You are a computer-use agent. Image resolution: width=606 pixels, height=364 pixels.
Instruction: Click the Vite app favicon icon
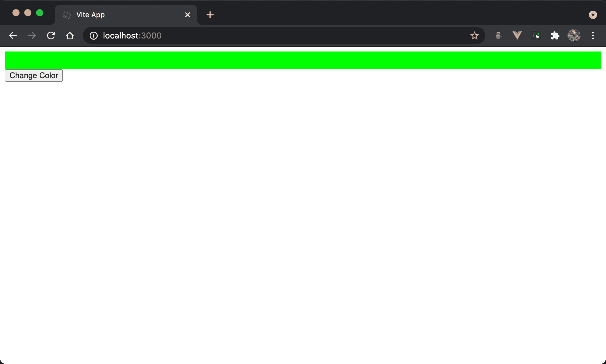(67, 14)
